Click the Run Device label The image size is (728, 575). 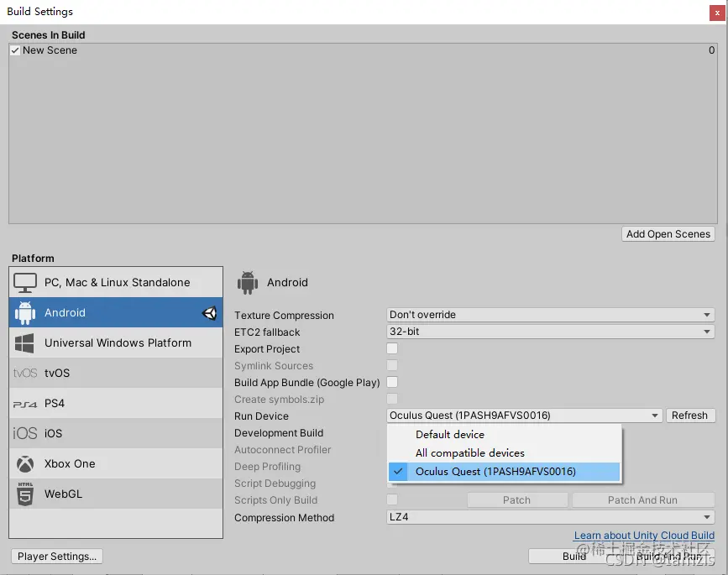pyautogui.click(x=261, y=416)
